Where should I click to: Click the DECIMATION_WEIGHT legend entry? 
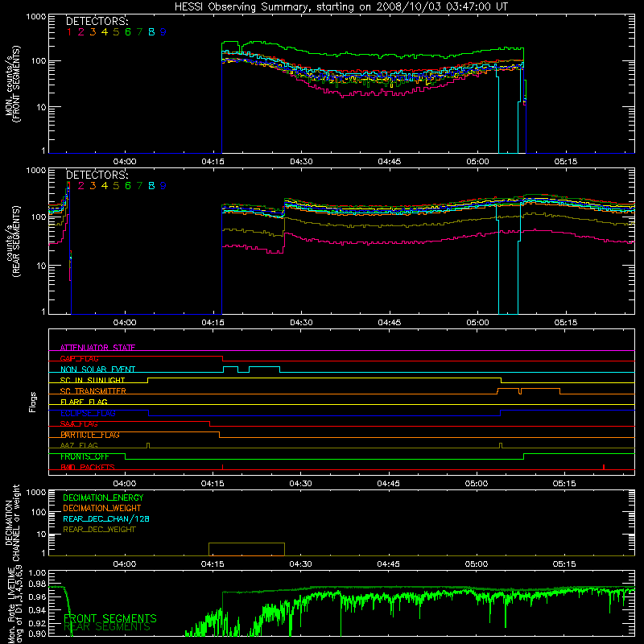pyautogui.click(x=102, y=508)
